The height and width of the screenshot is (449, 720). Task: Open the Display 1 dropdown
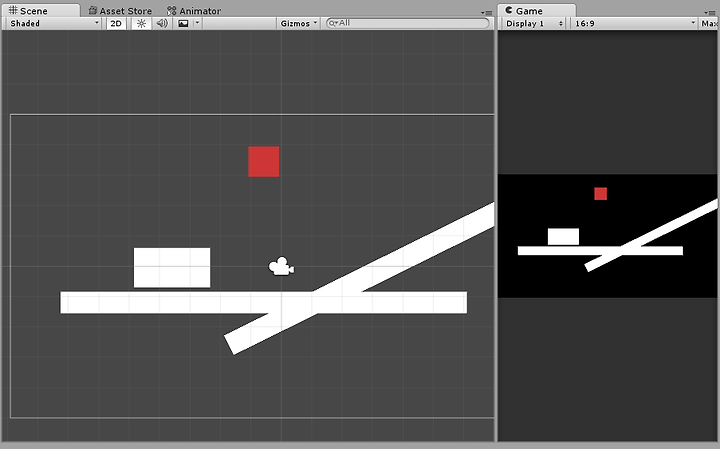534,23
